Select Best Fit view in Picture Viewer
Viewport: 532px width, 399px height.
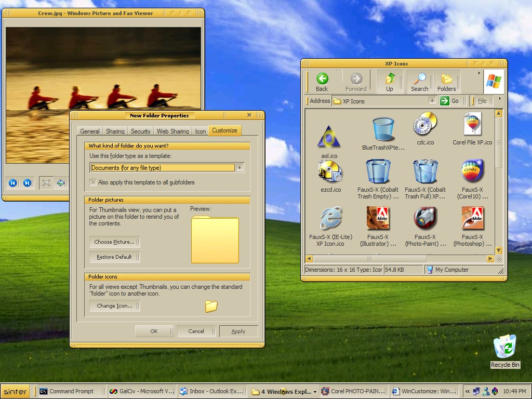46,183
